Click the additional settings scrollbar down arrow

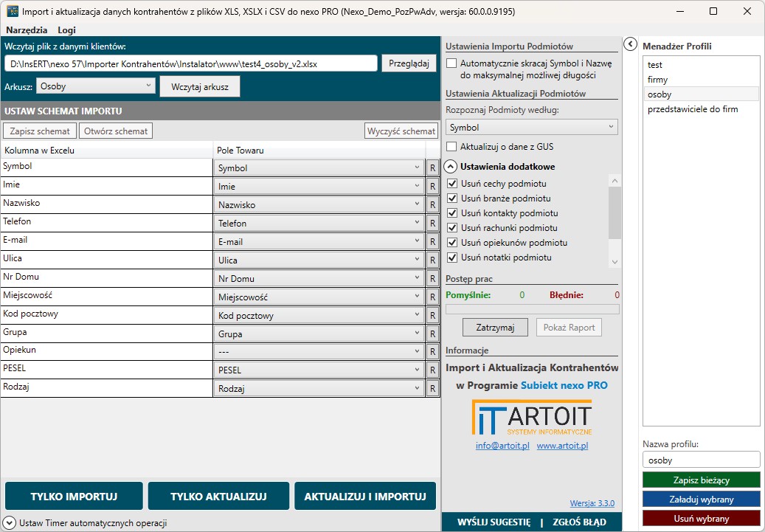click(x=615, y=262)
